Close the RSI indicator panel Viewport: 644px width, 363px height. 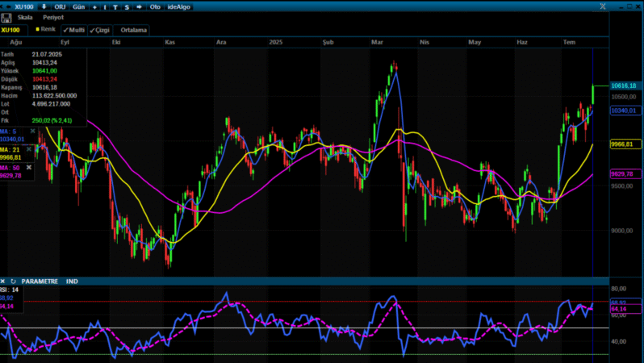(x=2, y=282)
